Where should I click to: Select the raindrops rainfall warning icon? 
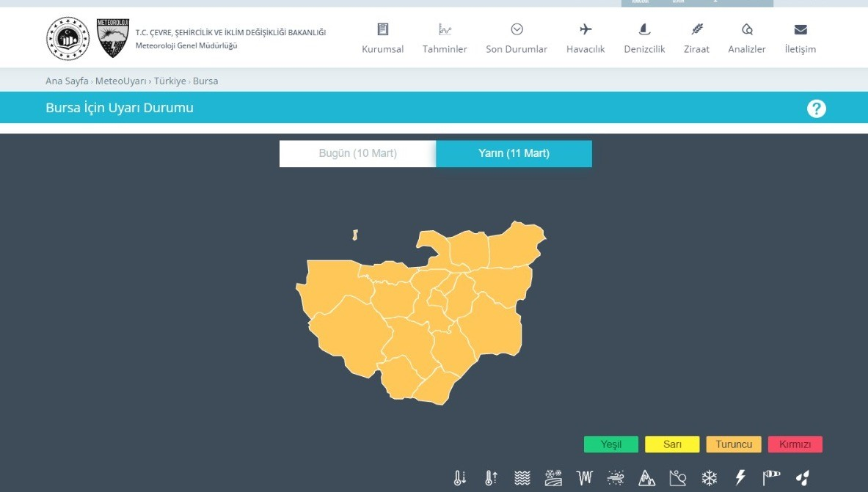pos(803,478)
